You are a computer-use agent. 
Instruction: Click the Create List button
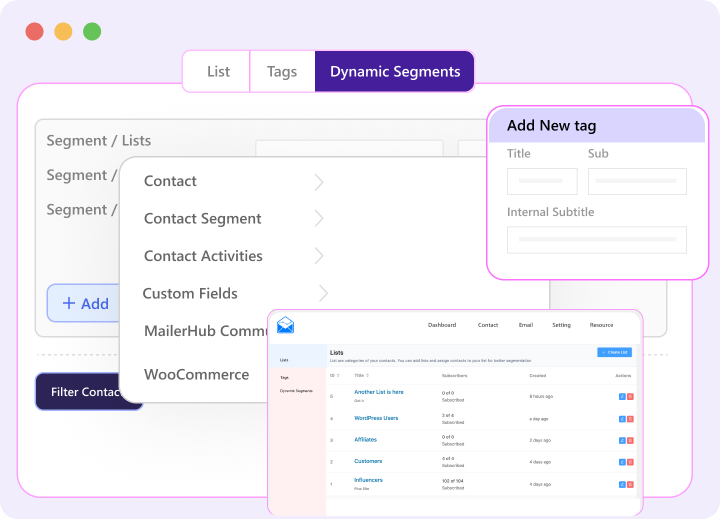[x=614, y=352]
